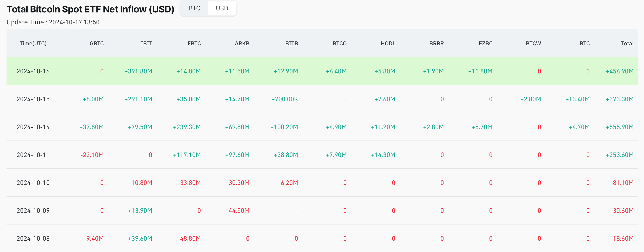Screen dimensions: 644x252
Task: Click the 2024-10-15 date cell
Action: [x=33, y=99]
